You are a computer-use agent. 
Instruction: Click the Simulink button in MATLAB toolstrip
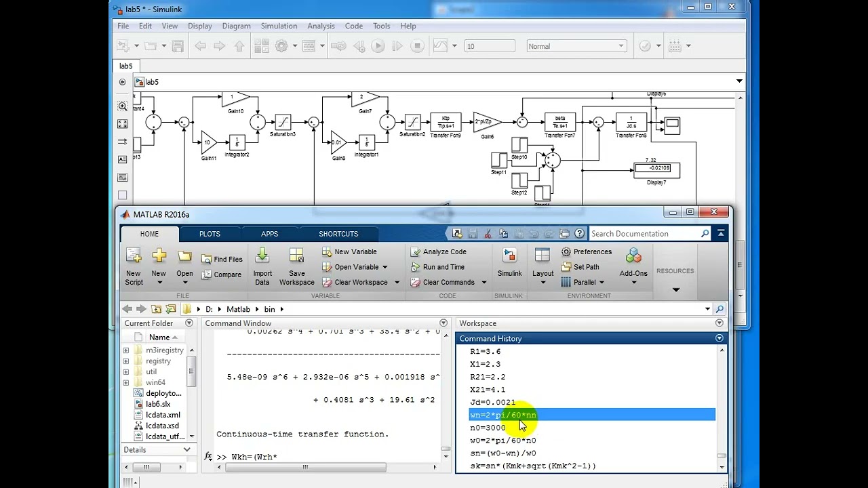click(x=509, y=262)
